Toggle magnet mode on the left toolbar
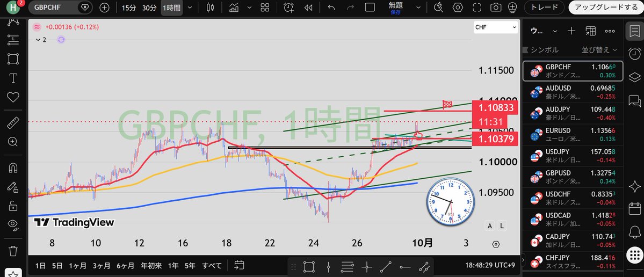Viewport: 644px width, 277px height. point(13,168)
